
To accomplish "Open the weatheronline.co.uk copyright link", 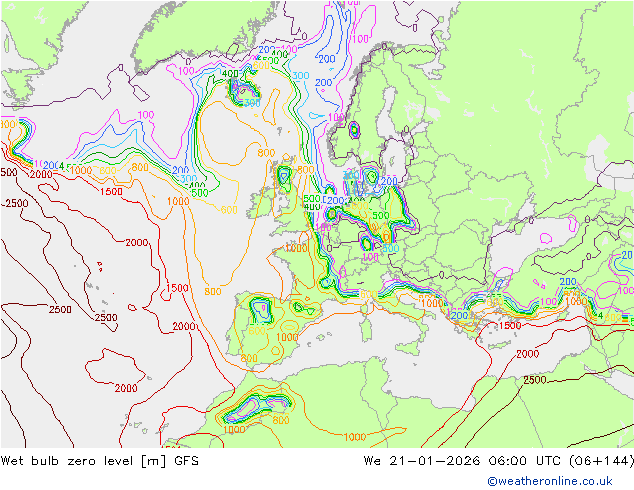I will pyautogui.click(x=550, y=481).
